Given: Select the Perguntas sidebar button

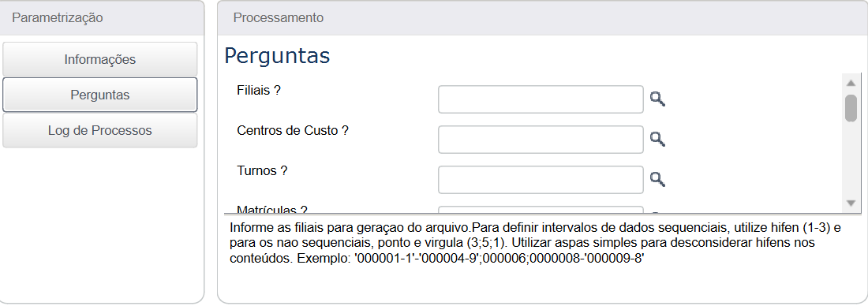Looking at the screenshot, I should pyautogui.click(x=99, y=95).
